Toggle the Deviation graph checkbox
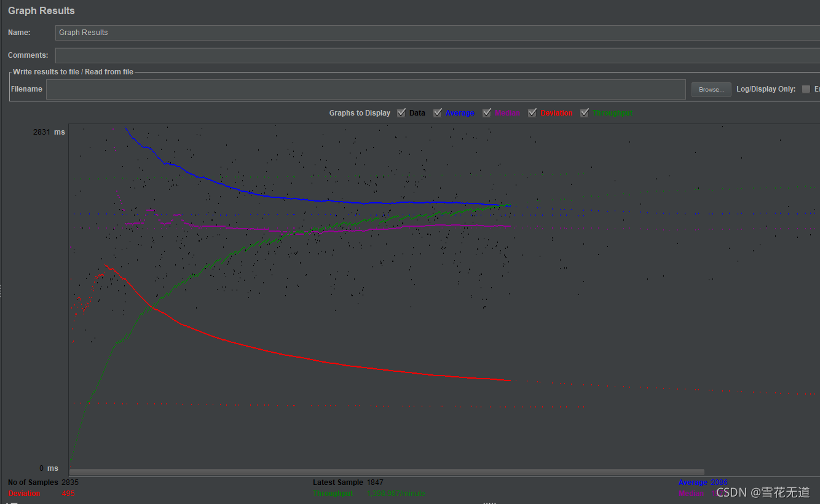820x504 pixels. 532,112
